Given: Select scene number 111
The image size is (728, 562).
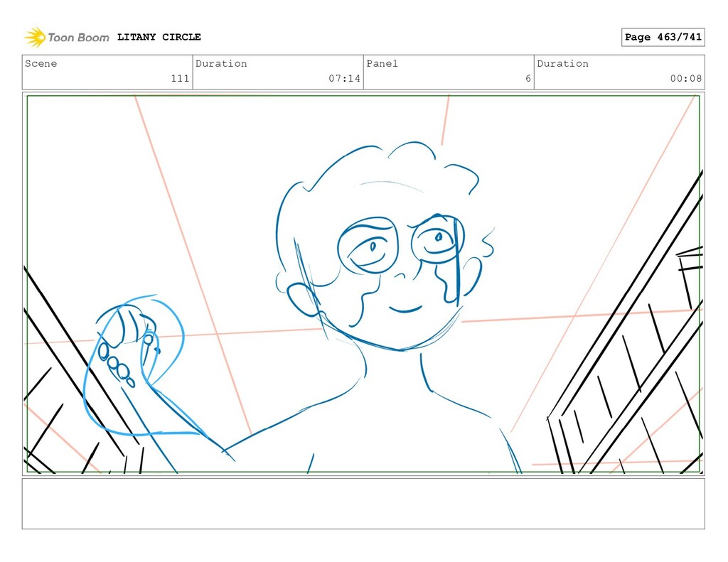Looking at the screenshot, I should tap(180, 78).
